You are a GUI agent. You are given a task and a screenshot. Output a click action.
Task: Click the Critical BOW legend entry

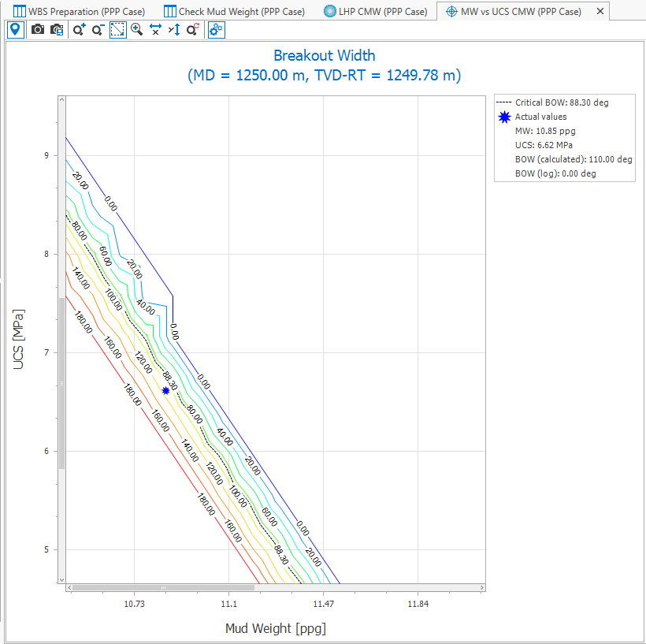pos(553,102)
